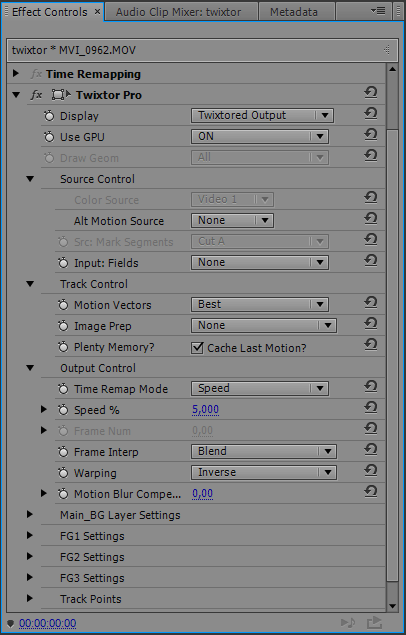Screen dimensions: 406x635
Task: Click the Speed % value 5,000
Action: (206, 410)
